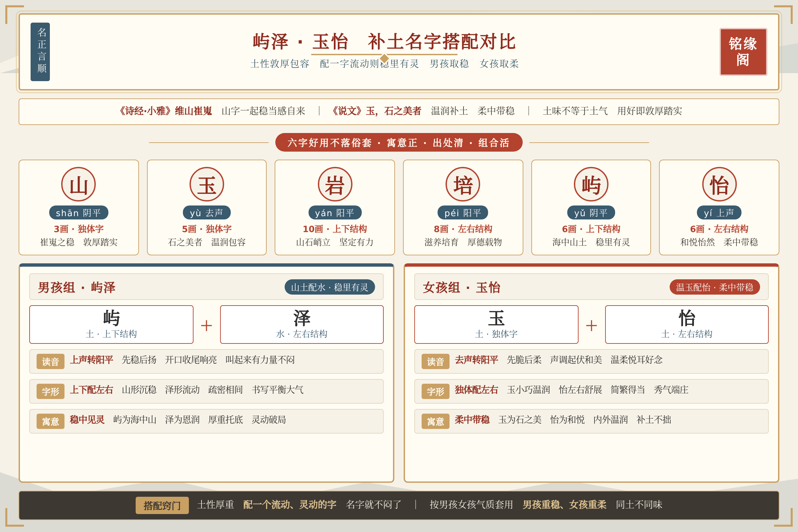Click the 寓意 tag beside 稳中见灵

tap(51, 421)
